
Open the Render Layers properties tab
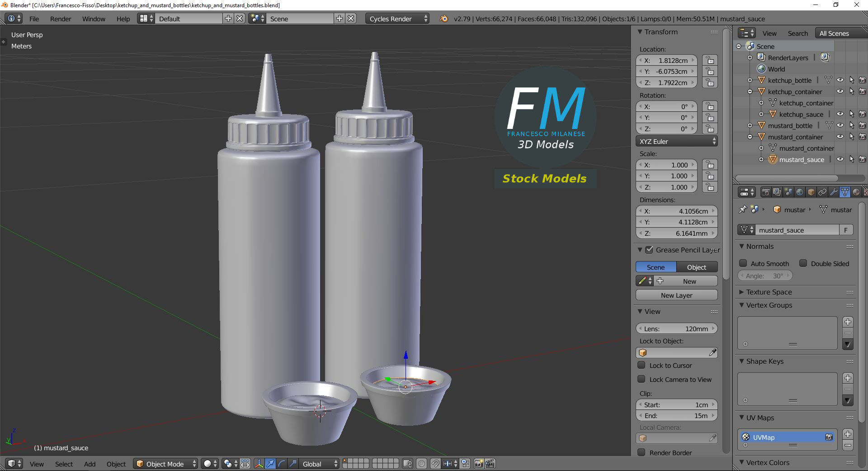777,192
